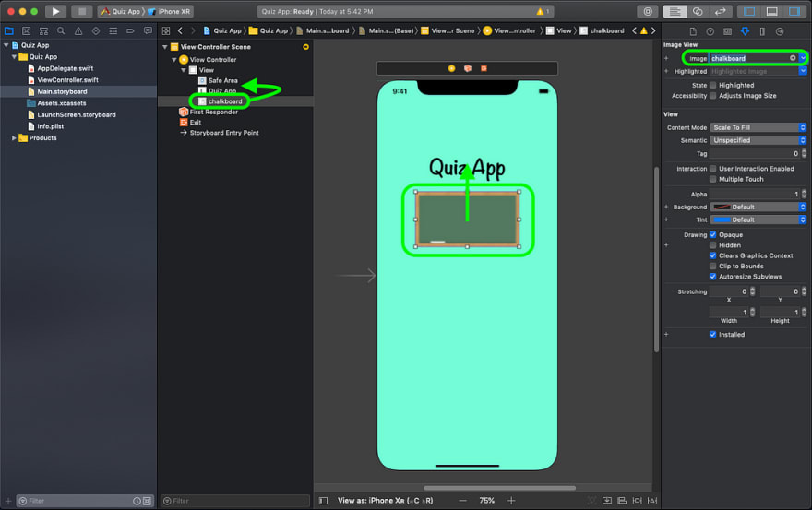Enable Adjusts Image Size checkbox
Viewport: 812px width, 510px height.
[x=713, y=96]
